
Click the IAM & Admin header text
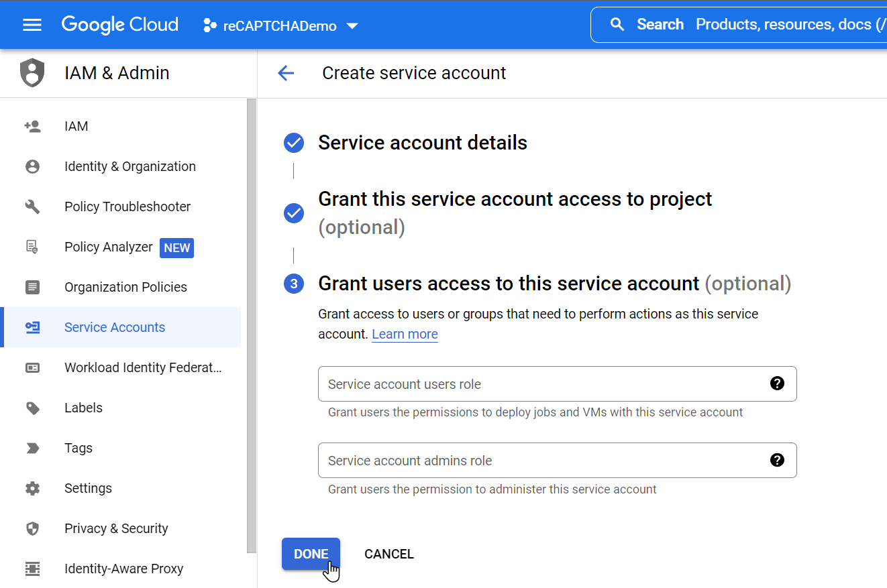click(117, 73)
